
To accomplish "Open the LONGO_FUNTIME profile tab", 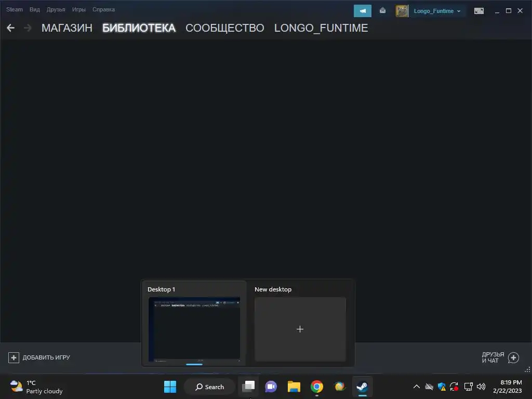I will pos(321,28).
